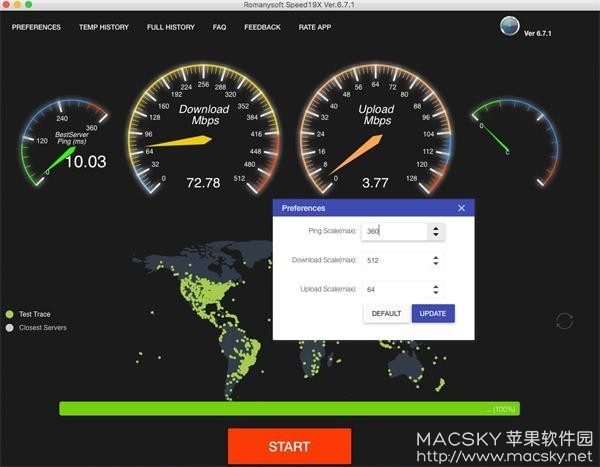Click the Download Mbps gauge

(x=204, y=130)
